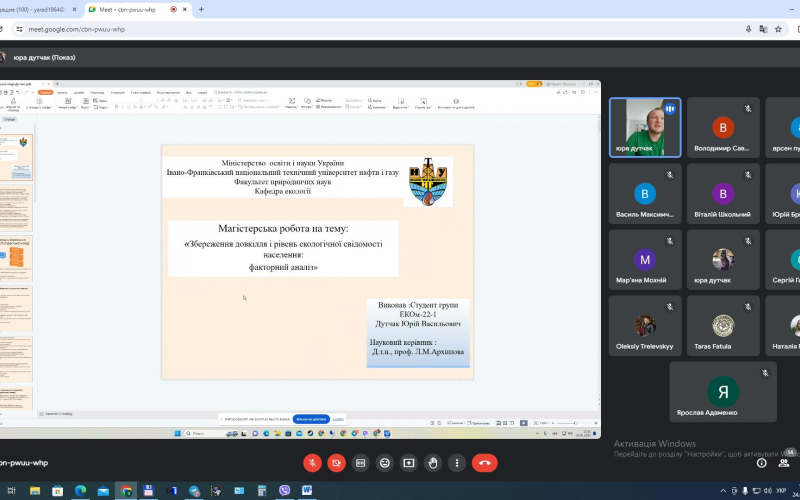Select юра дутчак tile with photo avatar
This screenshot has width=800, height=500.
click(723, 260)
